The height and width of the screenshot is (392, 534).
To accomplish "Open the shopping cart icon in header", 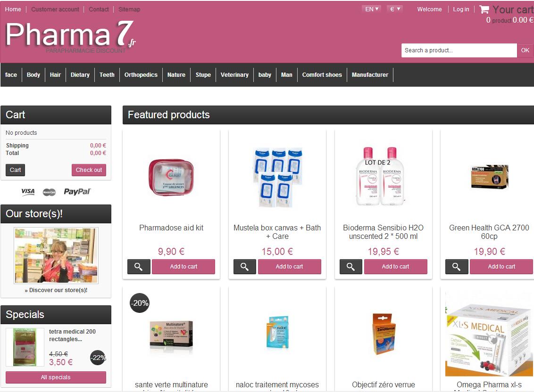I will click(x=484, y=9).
